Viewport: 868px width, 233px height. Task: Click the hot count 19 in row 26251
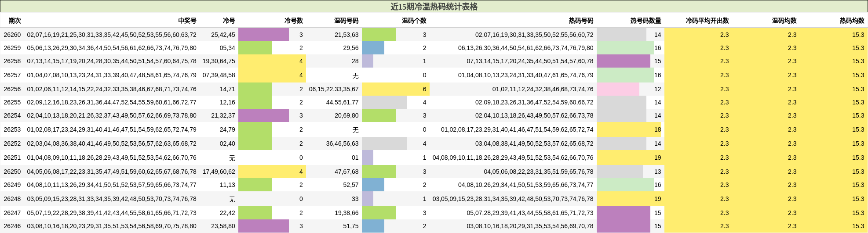[x=657, y=158]
